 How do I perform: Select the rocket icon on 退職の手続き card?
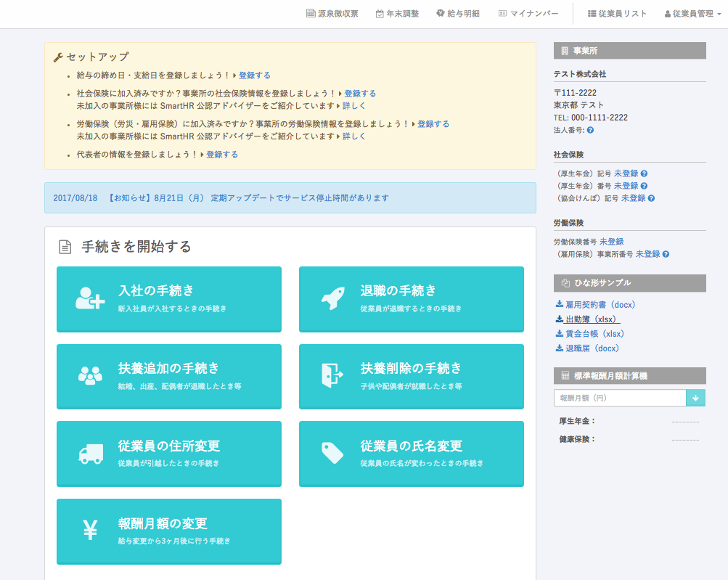[x=332, y=298]
